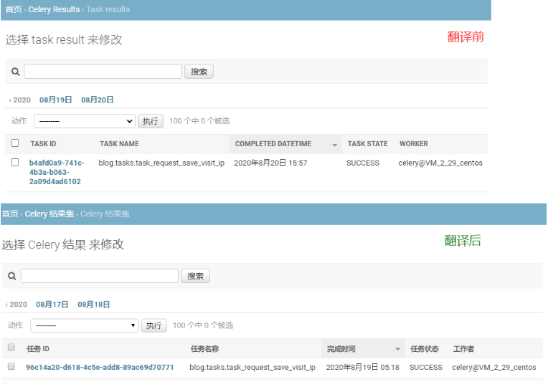Click sort arrow on COMPLETED DATETIME column
The image size is (548, 392).
(334, 145)
